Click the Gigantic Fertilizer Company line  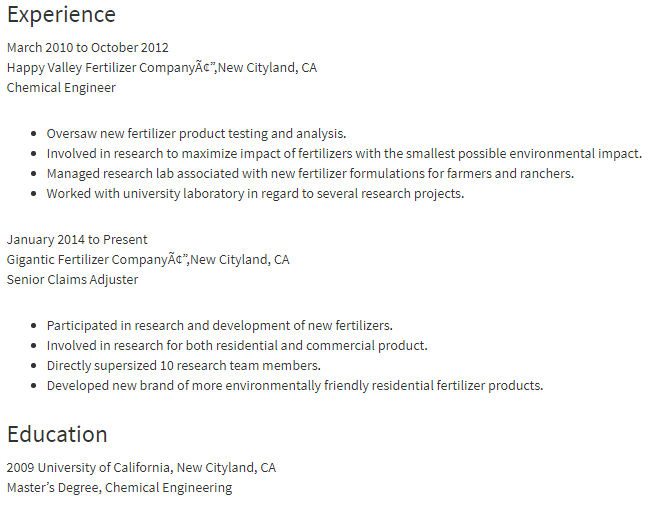click(x=148, y=260)
